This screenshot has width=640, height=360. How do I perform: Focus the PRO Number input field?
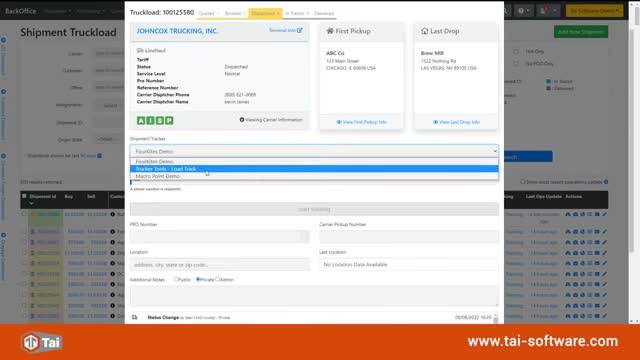coord(220,236)
